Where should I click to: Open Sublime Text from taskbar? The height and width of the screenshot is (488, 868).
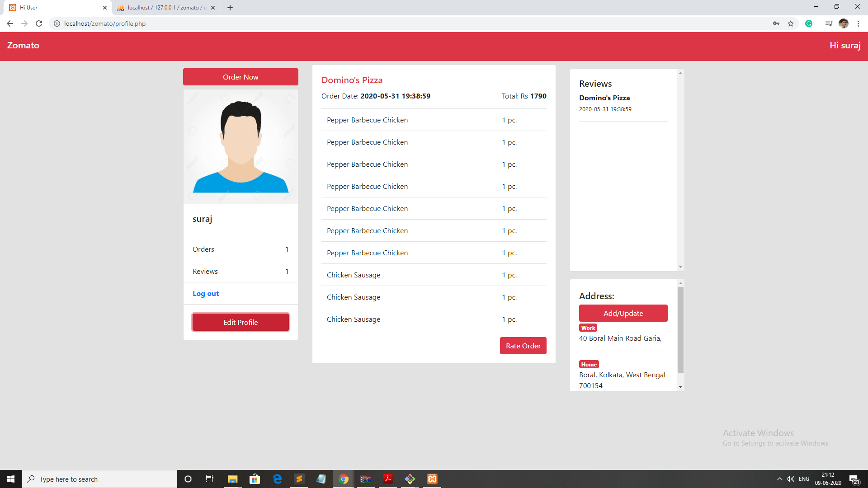(x=299, y=479)
